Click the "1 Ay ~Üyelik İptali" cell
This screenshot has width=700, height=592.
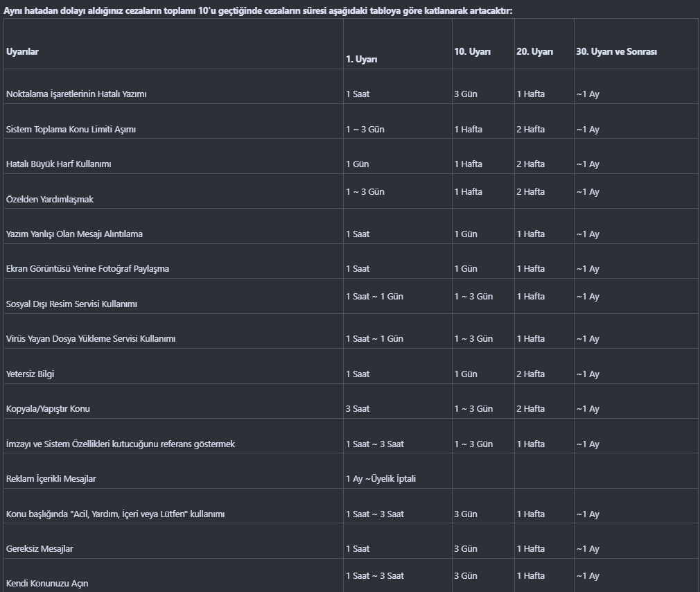pyautogui.click(x=380, y=479)
